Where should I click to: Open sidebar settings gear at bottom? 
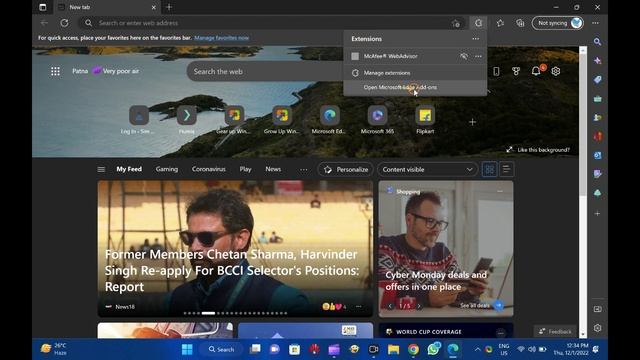point(598,328)
